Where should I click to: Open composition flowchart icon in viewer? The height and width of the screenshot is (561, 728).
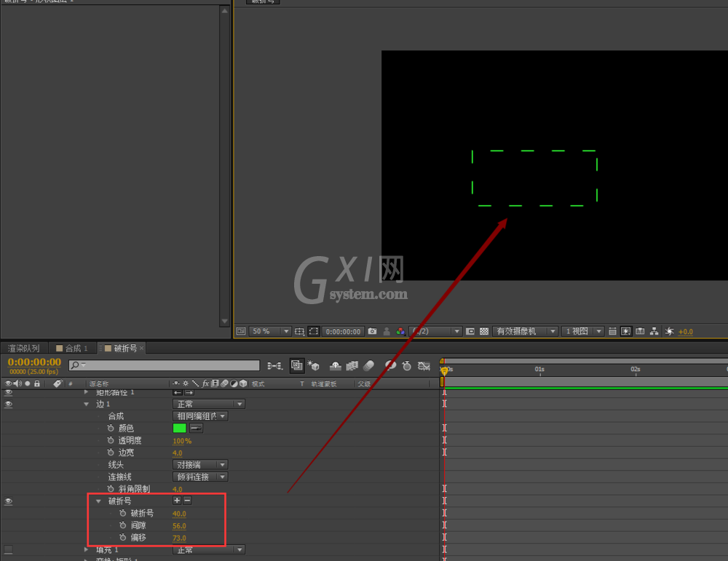(654, 331)
